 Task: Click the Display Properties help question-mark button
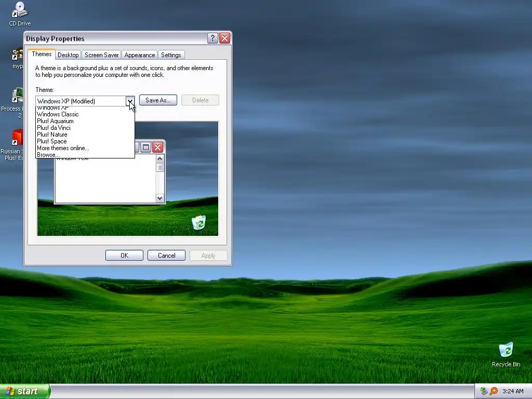point(212,38)
